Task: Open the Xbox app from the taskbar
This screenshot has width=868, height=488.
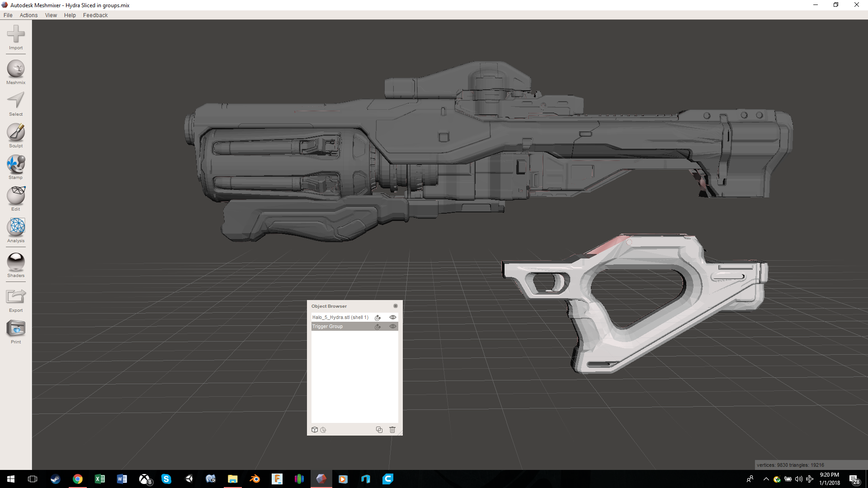Action: tap(145, 479)
